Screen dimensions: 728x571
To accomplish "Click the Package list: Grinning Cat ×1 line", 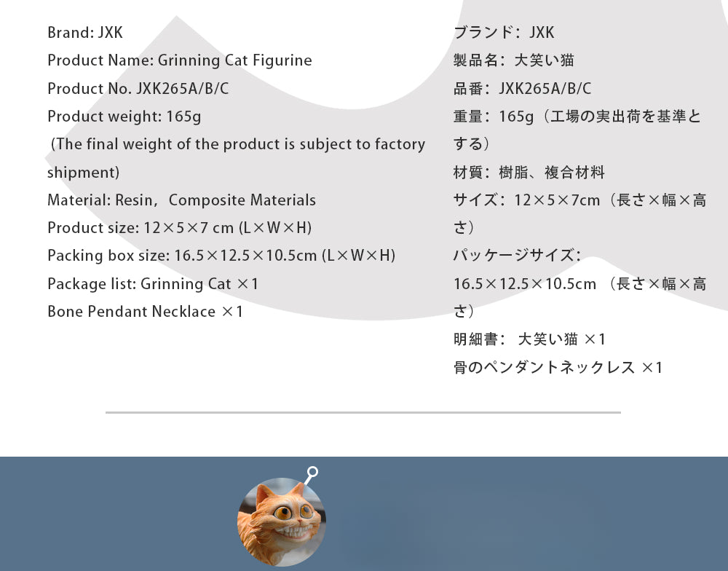I will [153, 283].
